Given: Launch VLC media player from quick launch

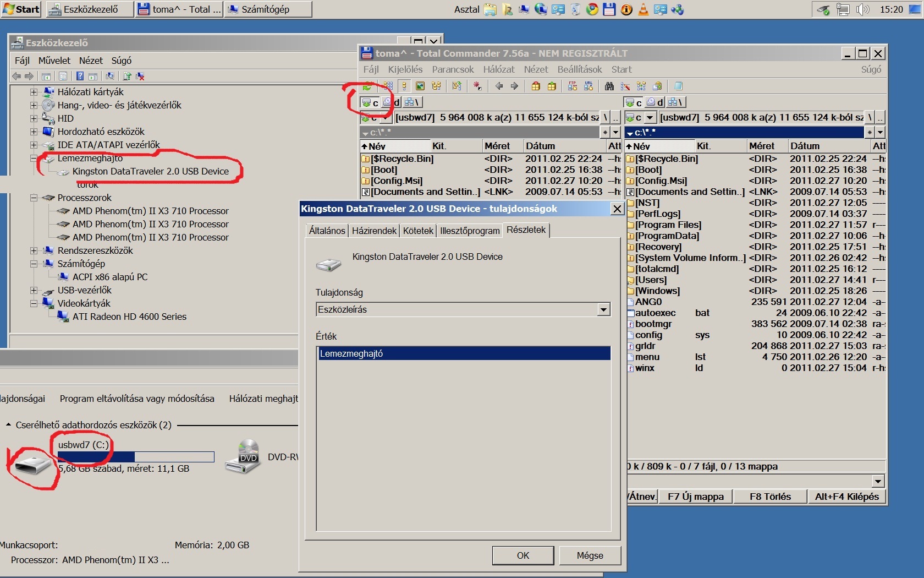Looking at the screenshot, I should pyautogui.click(x=643, y=9).
